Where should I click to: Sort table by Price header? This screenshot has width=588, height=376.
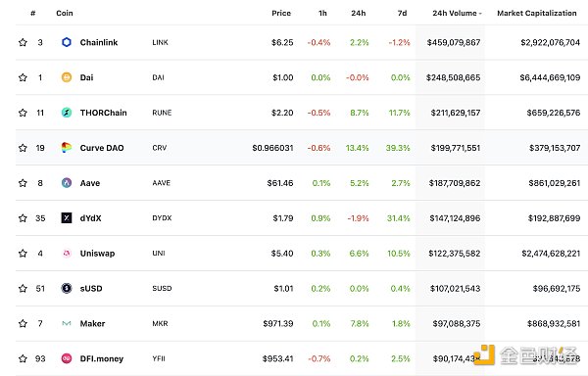point(281,13)
